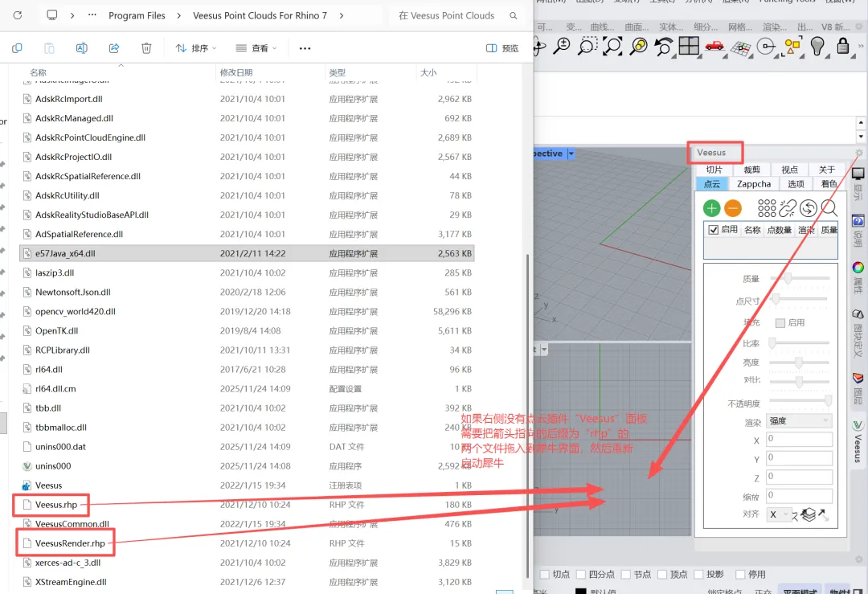The width and height of the screenshot is (868, 594).
Task: Switch to the 选项 tab
Action: (x=796, y=184)
